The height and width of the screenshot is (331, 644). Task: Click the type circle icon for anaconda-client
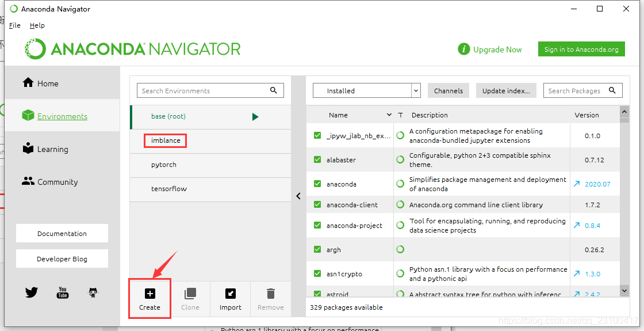pos(400,204)
